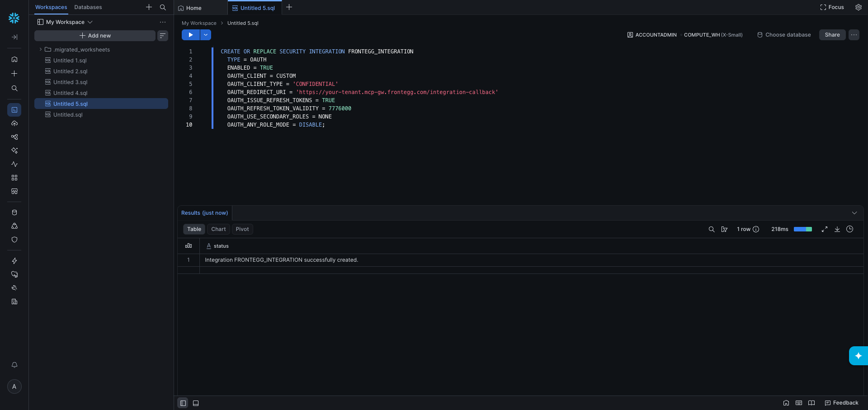Open the file sort options icon
Viewport: 868px width, 410px height.
163,36
